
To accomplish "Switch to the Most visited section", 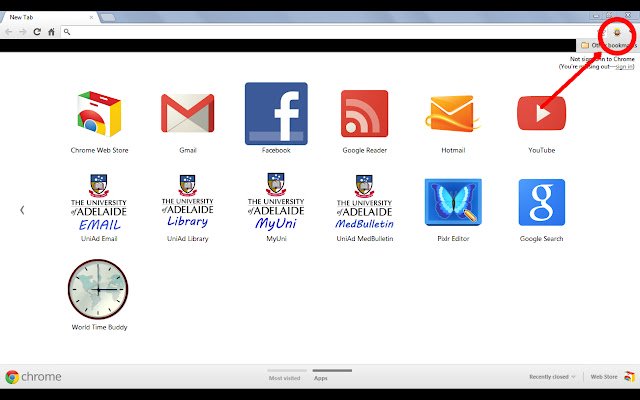I will coord(284,378).
